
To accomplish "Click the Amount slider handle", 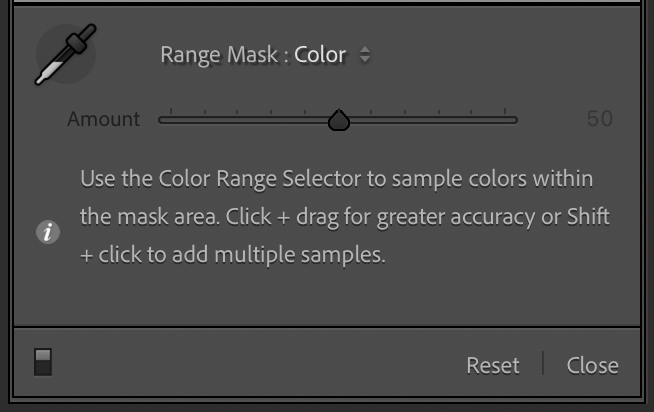I will tap(339, 121).
